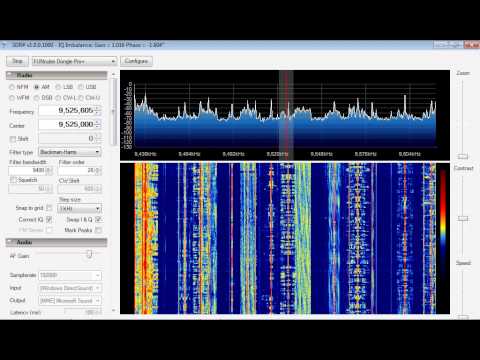
Task: Open the audio Input dropdown
Action: (70, 288)
